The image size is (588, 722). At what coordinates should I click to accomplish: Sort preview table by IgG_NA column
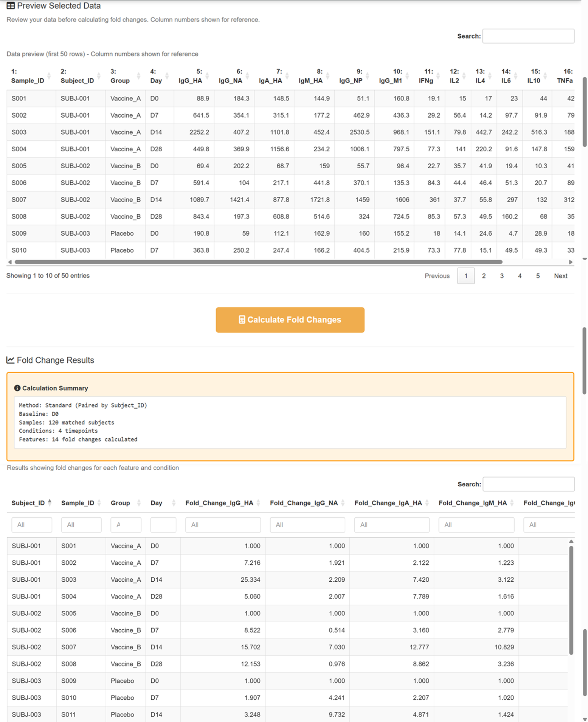[x=234, y=76]
